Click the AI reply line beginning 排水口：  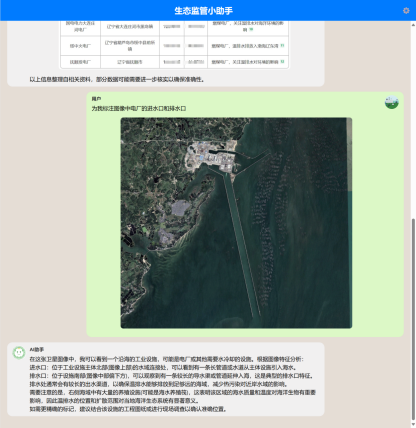pyautogui.click(x=172, y=376)
